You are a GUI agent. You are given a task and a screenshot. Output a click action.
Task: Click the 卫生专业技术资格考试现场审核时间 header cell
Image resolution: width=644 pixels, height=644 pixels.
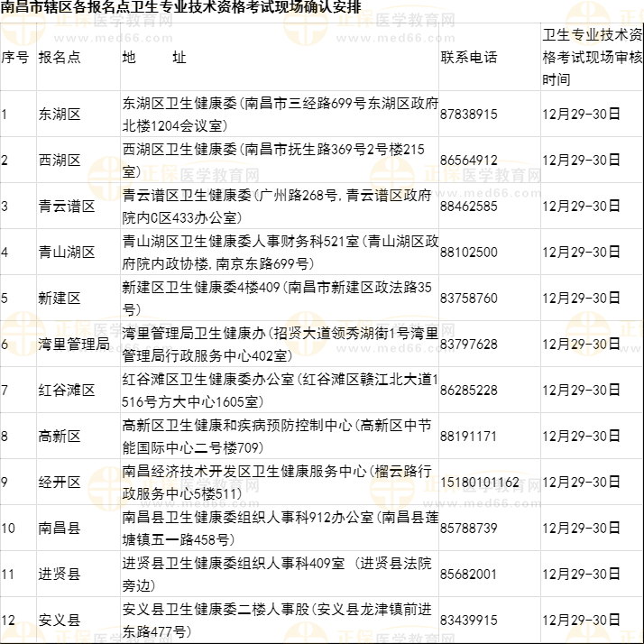[x=592, y=57]
